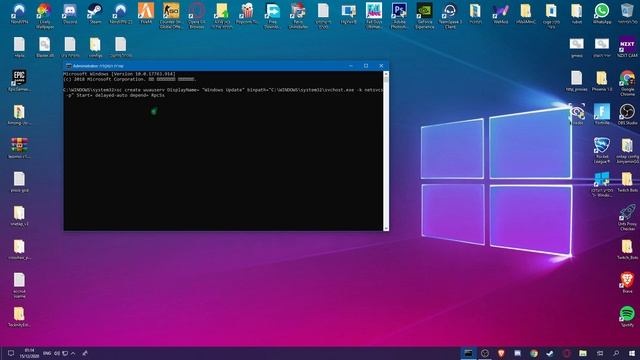
Task: Select the Popcorn Time desktop icon
Action: 247,13
